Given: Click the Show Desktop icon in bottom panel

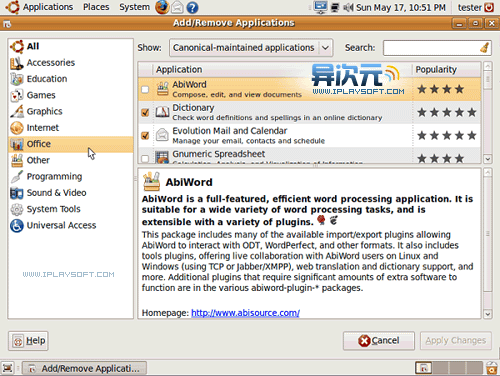Looking at the screenshot, I should [8, 368].
